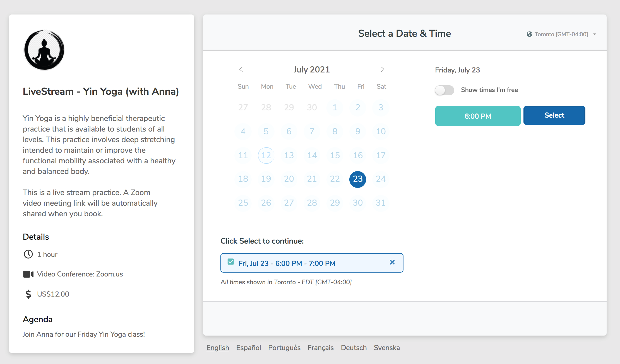Image resolution: width=620 pixels, height=364 pixels.
Task: Click the globe timezone icon
Action: pyautogui.click(x=529, y=34)
